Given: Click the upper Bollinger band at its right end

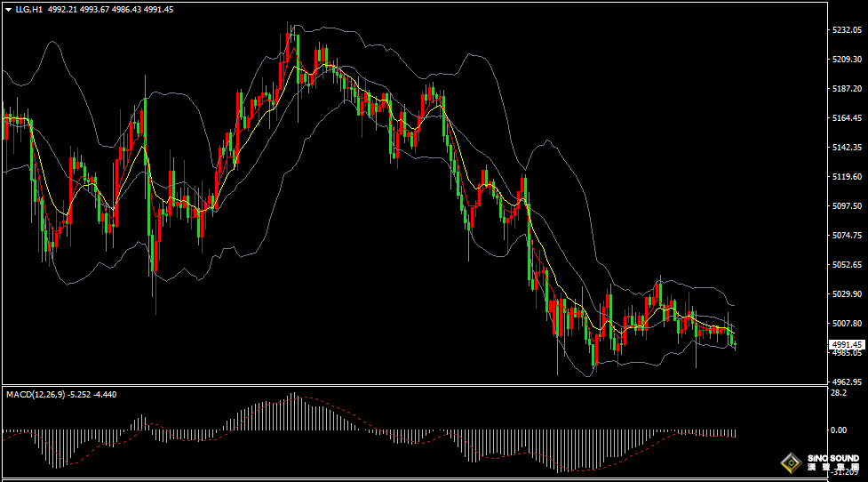Looking at the screenshot, I should (732, 304).
